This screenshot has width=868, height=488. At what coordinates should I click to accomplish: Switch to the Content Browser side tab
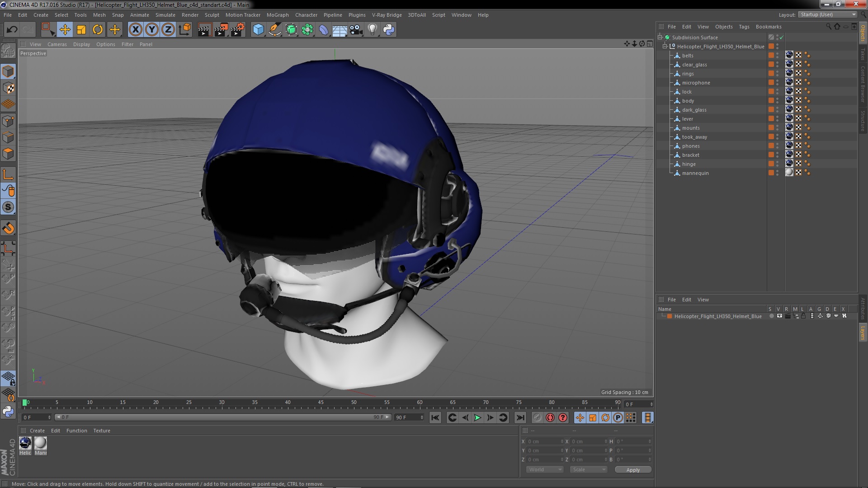[863, 84]
